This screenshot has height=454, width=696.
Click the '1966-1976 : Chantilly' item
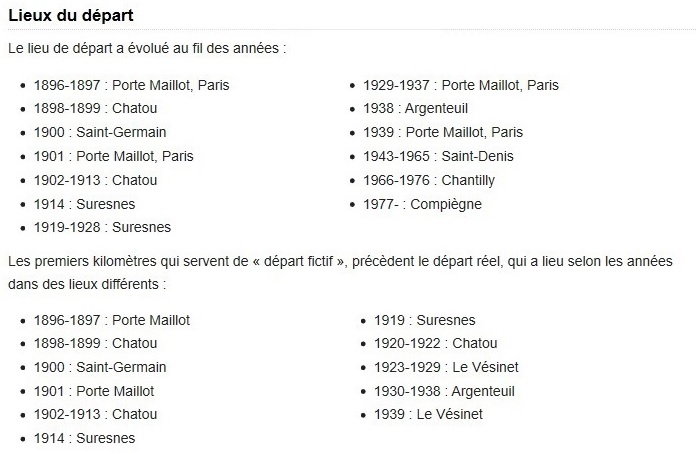pos(429,180)
